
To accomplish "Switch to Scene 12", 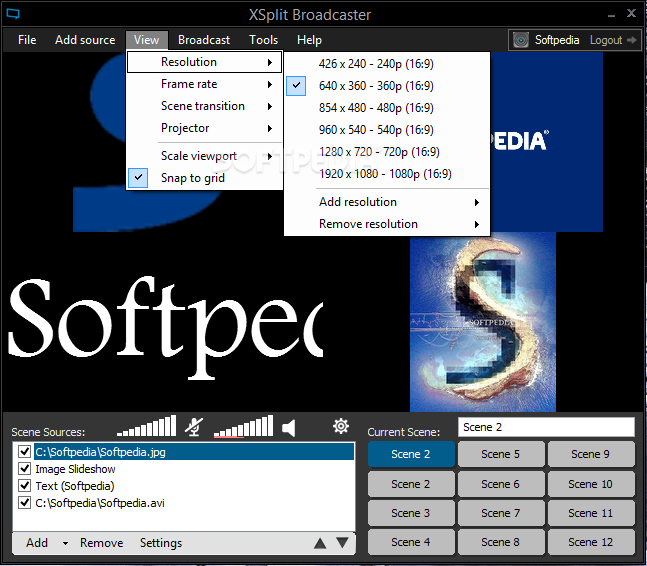I will coord(591,542).
